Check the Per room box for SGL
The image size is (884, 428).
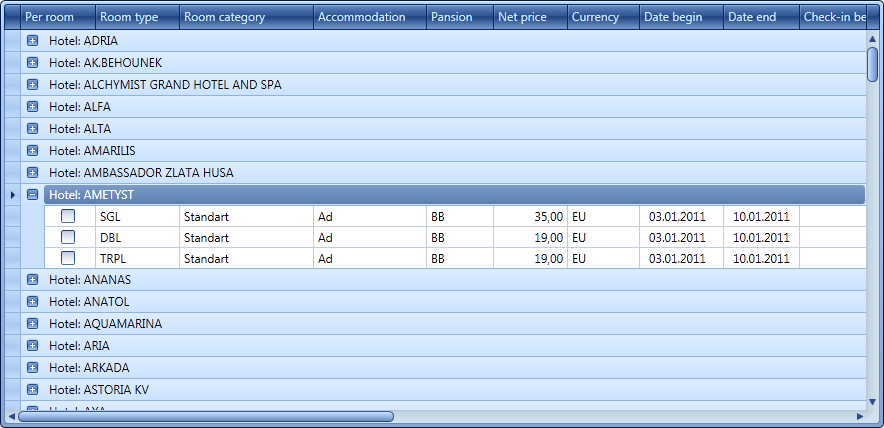pos(68,216)
